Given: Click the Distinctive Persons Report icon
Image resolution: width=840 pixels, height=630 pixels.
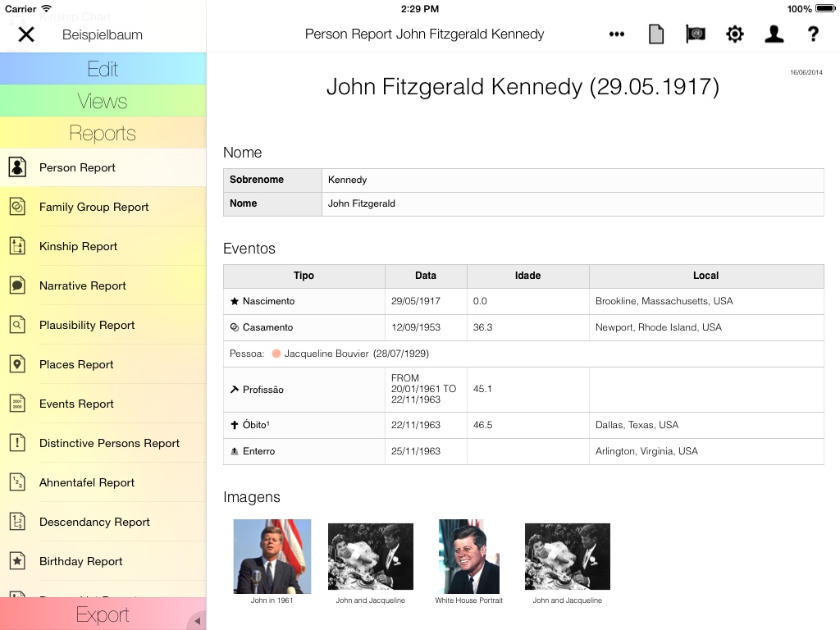Looking at the screenshot, I should (17, 443).
